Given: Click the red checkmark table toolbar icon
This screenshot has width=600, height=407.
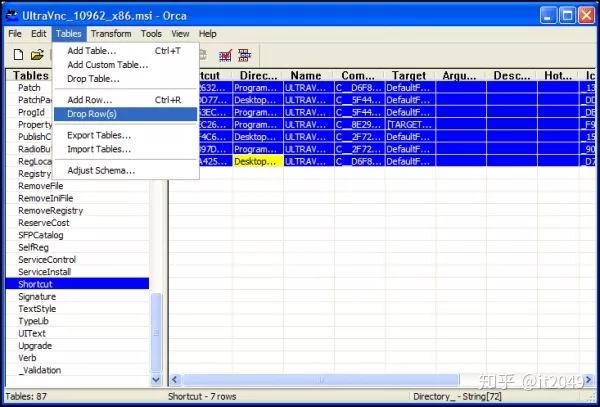Looking at the screenshot, I should tap(225, 54).
